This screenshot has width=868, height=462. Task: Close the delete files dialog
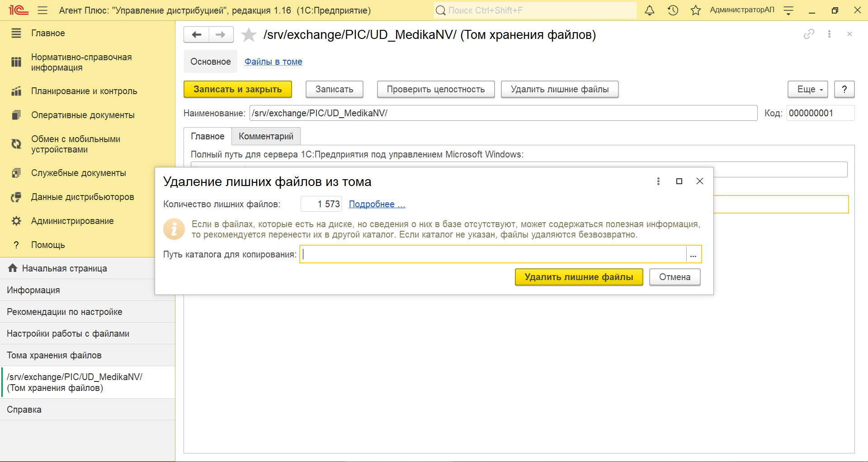click(x=700, y=181)
